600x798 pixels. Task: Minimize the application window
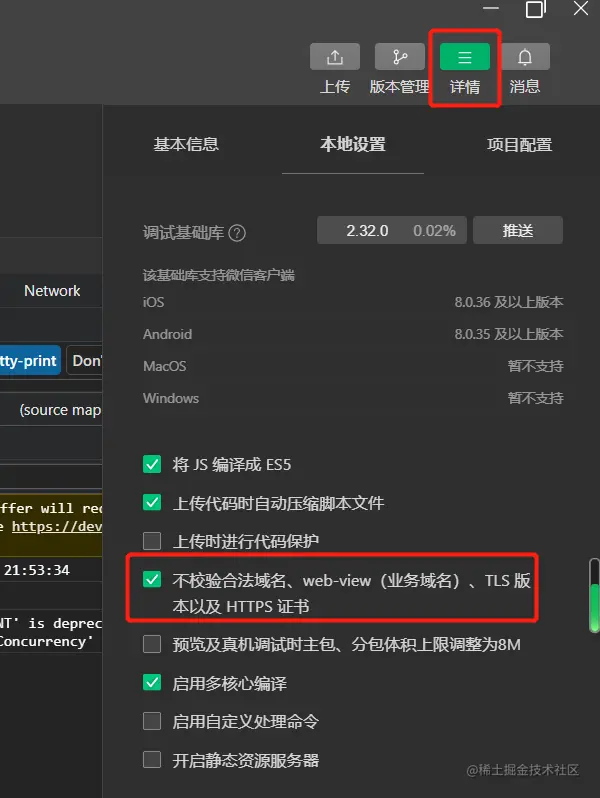click(491, 9)
